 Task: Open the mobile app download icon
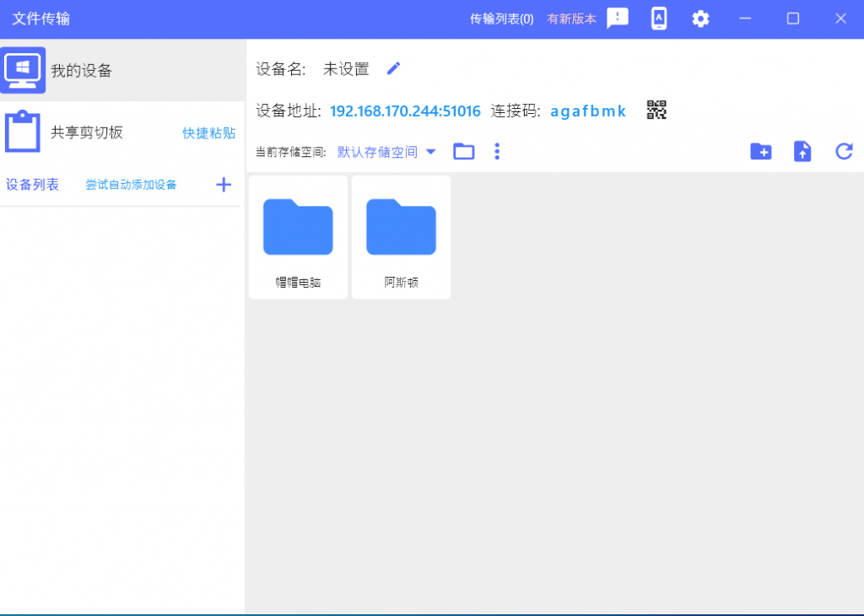(659, 18)
